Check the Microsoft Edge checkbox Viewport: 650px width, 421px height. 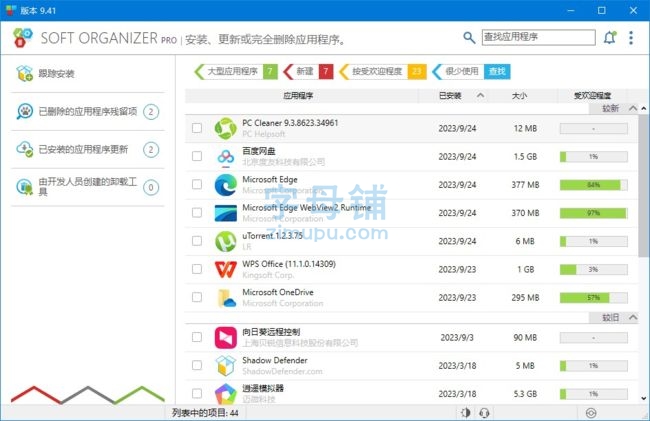(197, 184)
